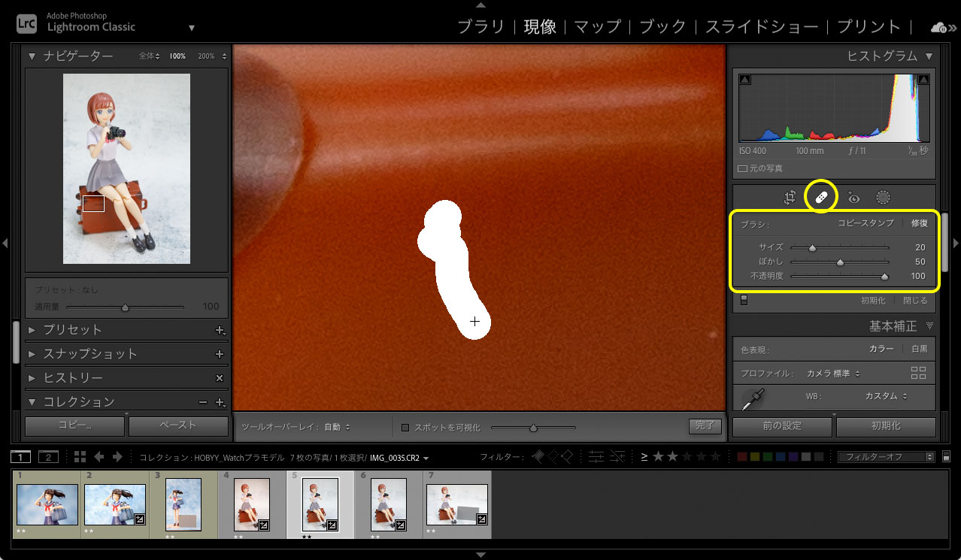The height and width of the screenshot is (560, 961).
Task: Click the サイズ slider track
Action: pyautogui.click(x=839, y=247)
